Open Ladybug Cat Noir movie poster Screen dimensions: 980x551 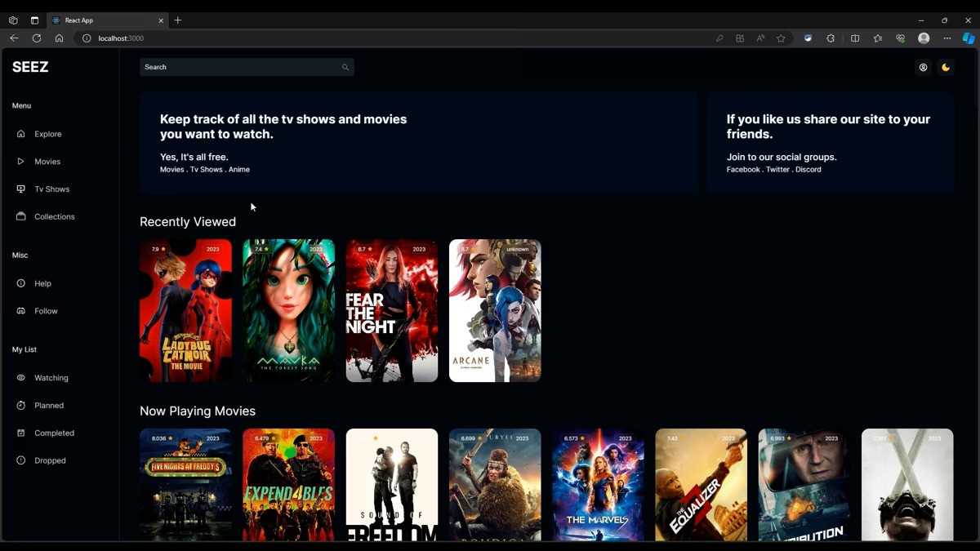click(185, 310)
